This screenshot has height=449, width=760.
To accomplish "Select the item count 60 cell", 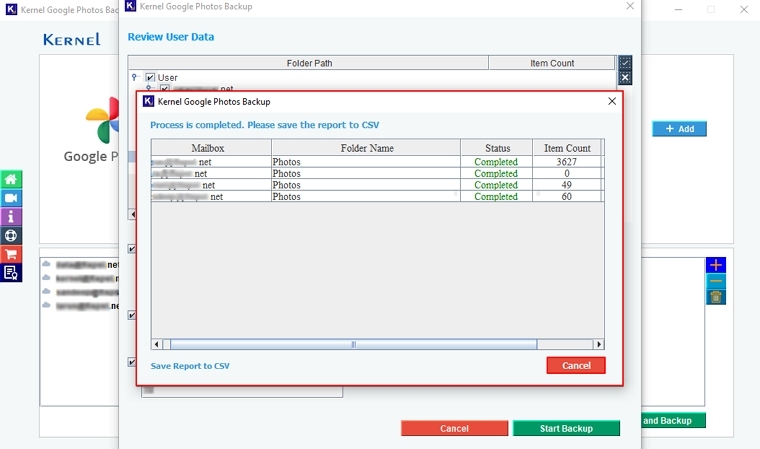I will [567, 197].
